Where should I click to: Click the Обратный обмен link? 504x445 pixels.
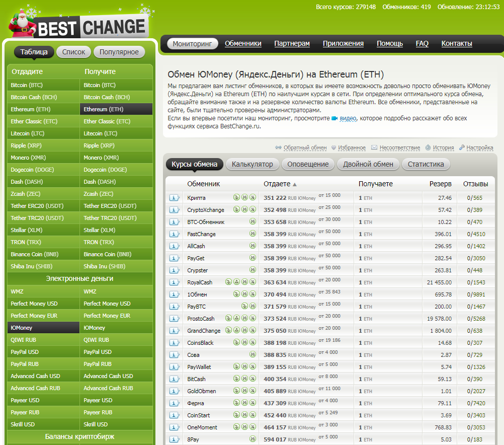[305, 147]
